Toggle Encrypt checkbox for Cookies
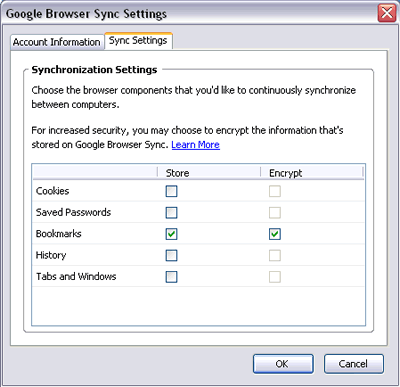 pos(275,191)
